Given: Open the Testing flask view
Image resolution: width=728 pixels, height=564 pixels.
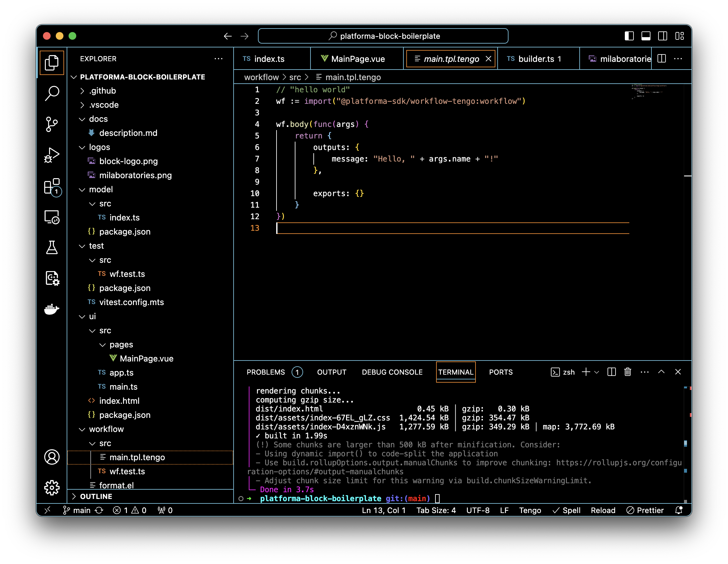Looking at the screenshot, I should click(x=52, y=248).
